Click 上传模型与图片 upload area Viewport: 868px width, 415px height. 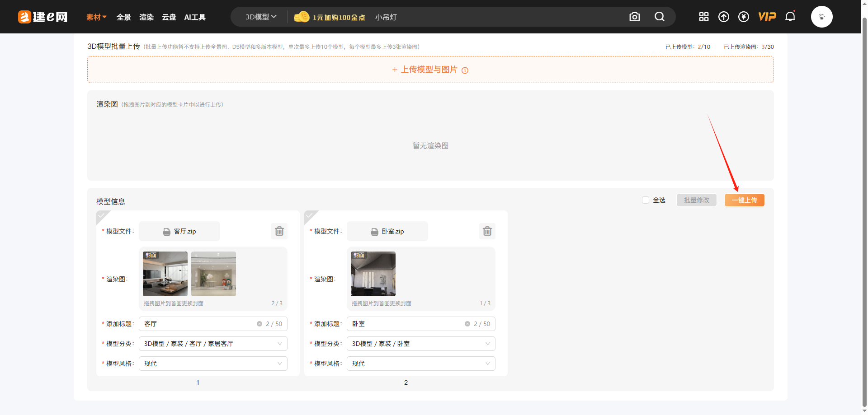click(x=430, y=70)
